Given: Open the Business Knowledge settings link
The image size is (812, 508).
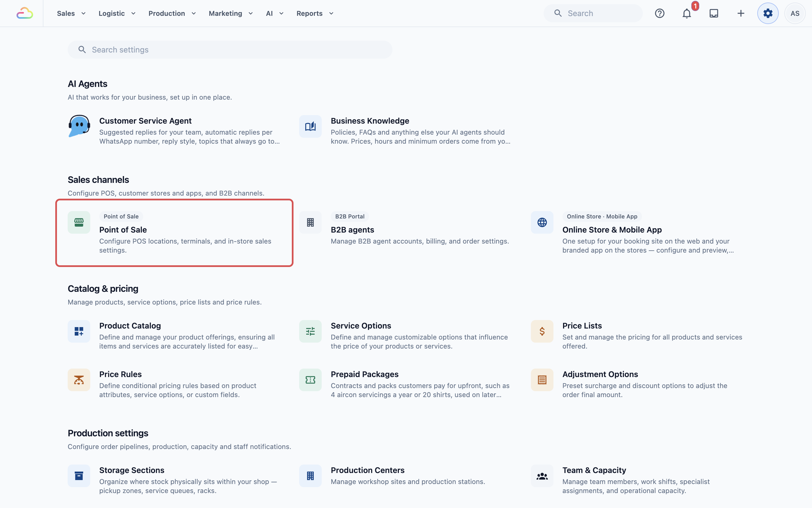Looking at the screenshot, I should tap(370, 121).
